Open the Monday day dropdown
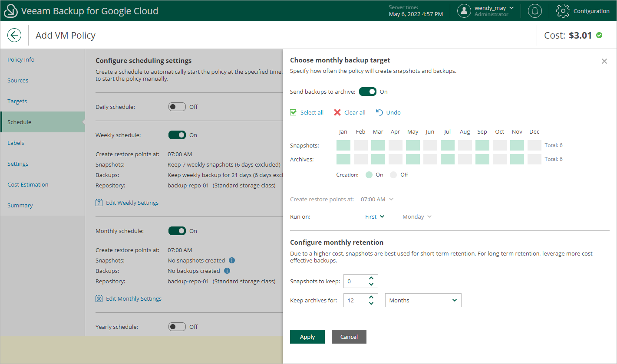617x364 pixels. click(417, 216)
